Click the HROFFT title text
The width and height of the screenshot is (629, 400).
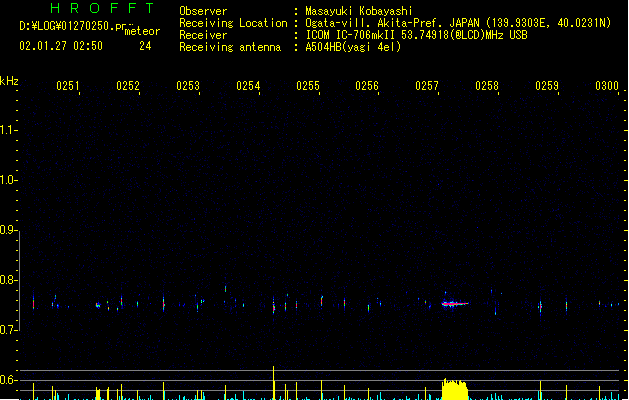(x=102, y=8)
